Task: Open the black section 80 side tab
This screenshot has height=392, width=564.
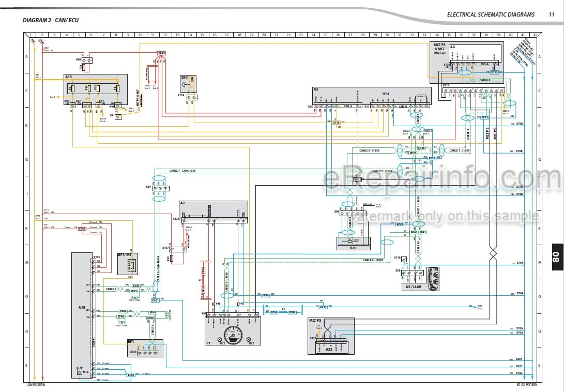Action: [x=557, y=257]
